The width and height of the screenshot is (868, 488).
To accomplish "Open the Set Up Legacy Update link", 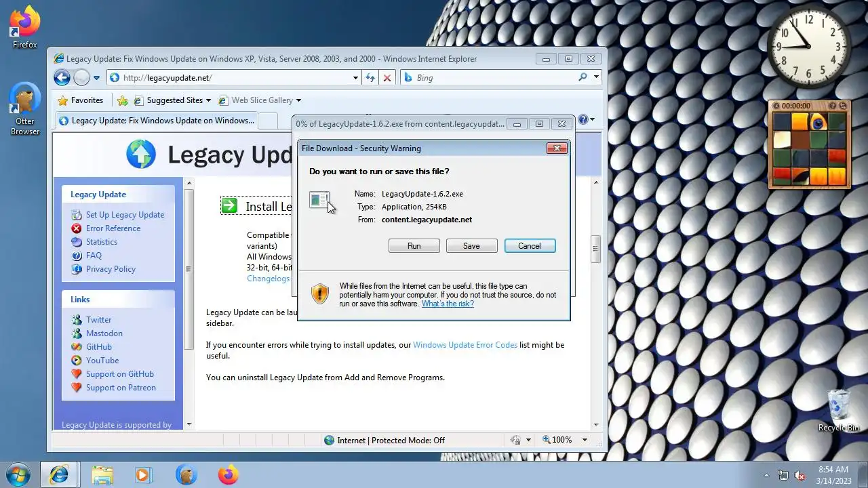I will coord(125,215).
